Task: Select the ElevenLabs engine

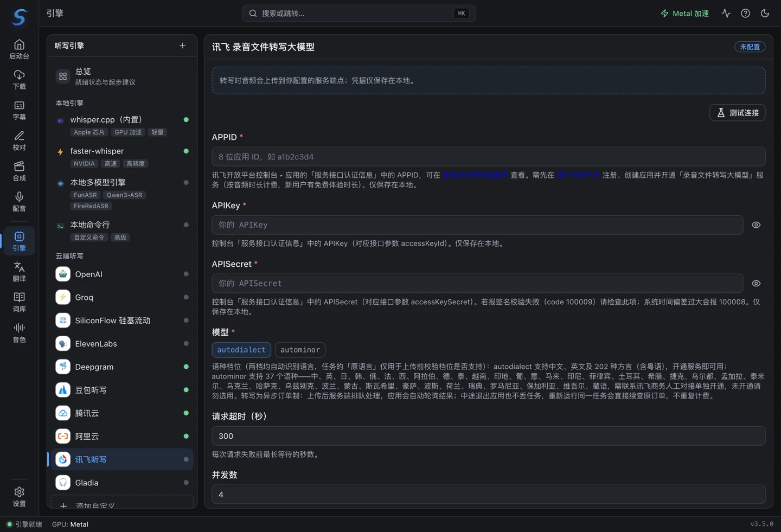Action: [x=122, y=343]
